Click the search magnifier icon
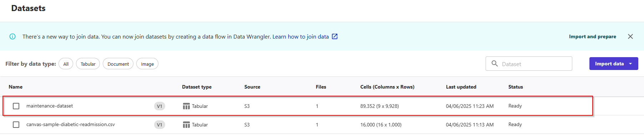Image resolution: width=644 pixels, height=135 pixels. [495, 64]
